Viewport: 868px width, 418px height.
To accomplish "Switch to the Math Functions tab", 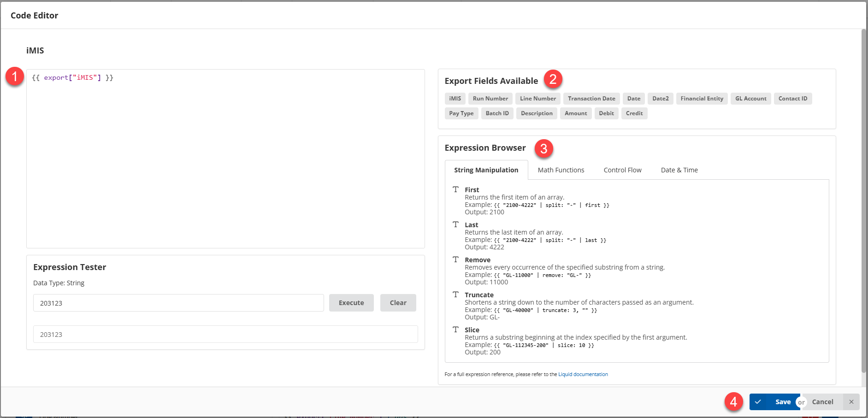I will (561, 170).
